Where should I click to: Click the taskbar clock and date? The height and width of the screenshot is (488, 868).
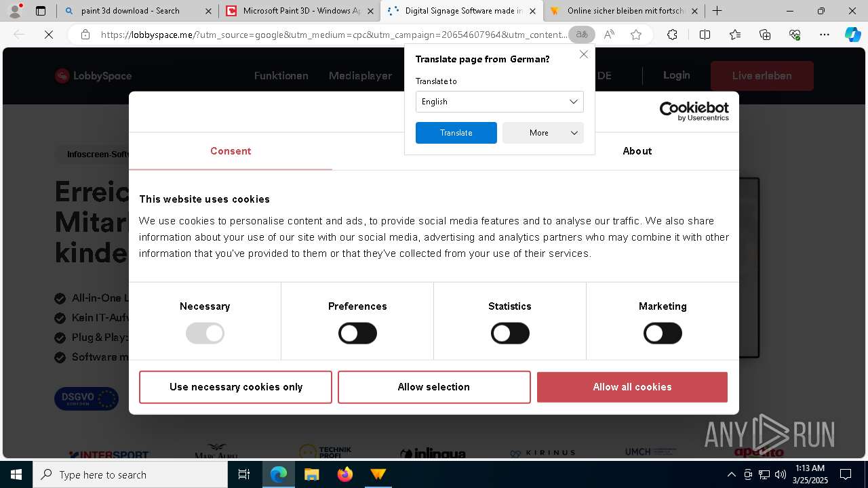[810, 474]
